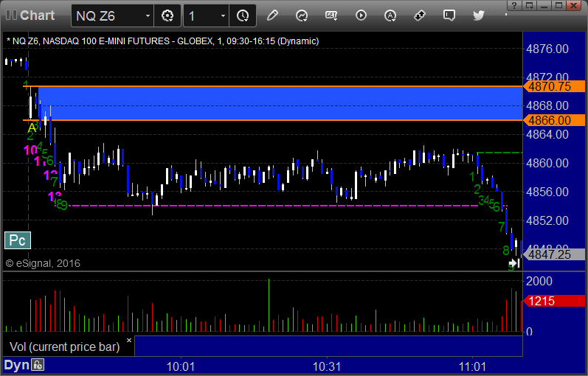Screen dimensions: 588x376
Task: Select the pencil drawing tool
Action: tap(272, 15)
